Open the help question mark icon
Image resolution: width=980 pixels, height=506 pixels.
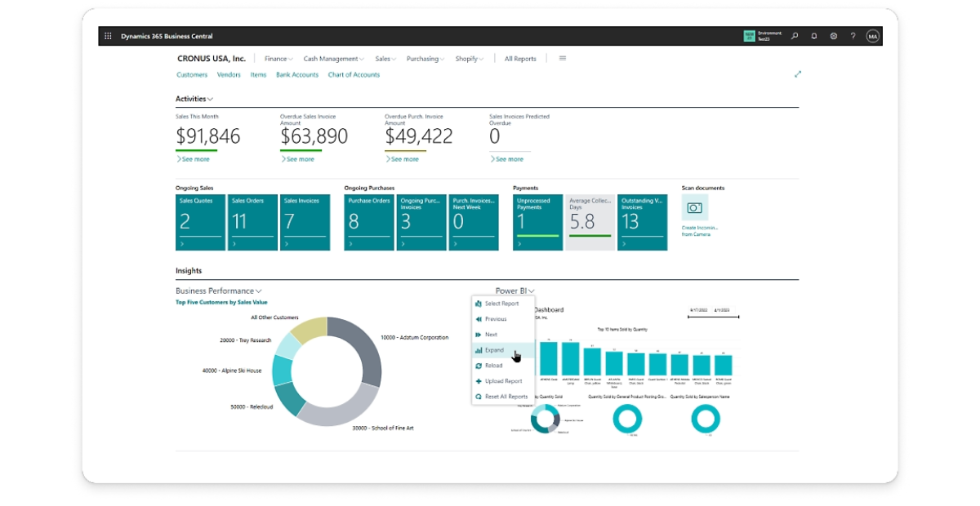click(x=853, y=36)
